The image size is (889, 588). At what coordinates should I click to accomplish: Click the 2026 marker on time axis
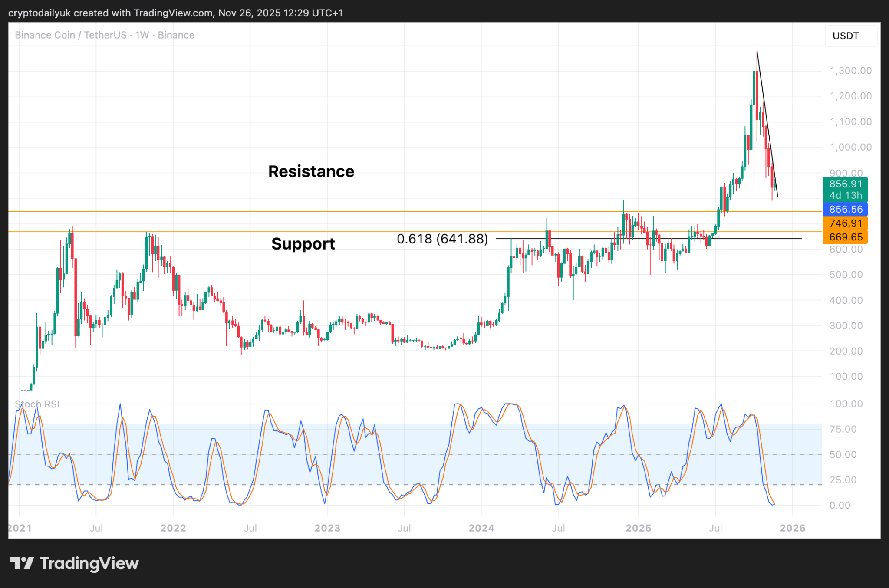(x=792, y=528)
